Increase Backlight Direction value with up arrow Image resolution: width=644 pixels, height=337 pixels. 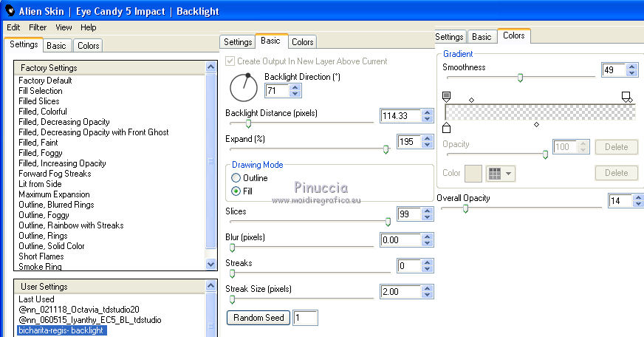click(295, 87)
